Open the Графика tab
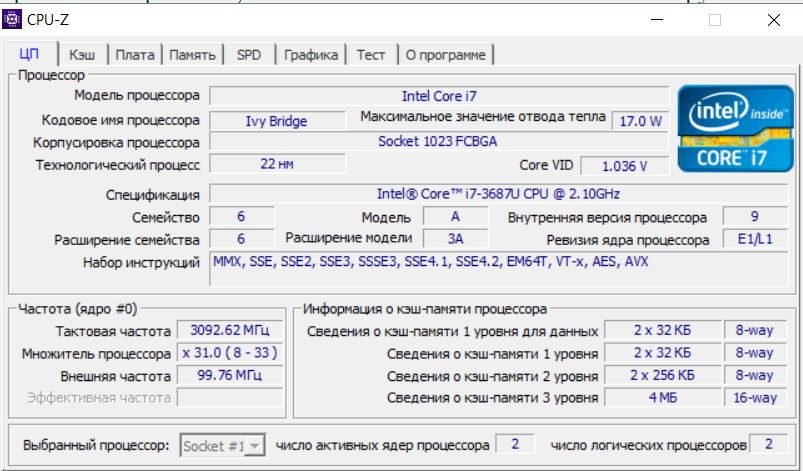This screenshot has width=803, height=471. 311,54
